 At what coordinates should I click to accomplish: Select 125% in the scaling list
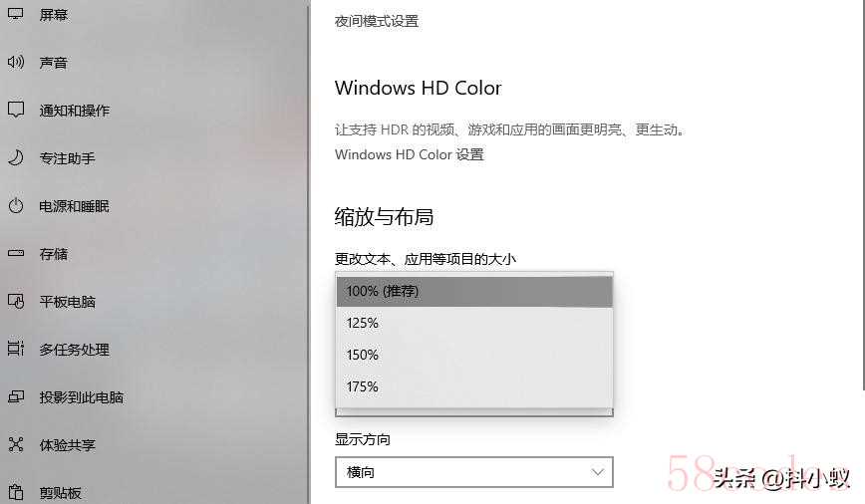click(x=474, y=323)
